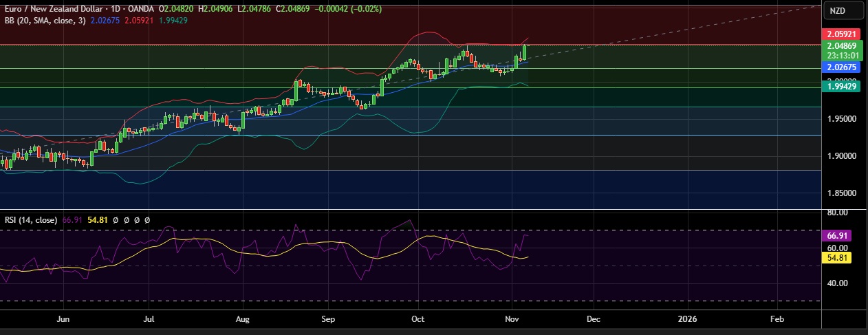Click the 2026 label on time axis
This screenshot has height=335, width=868.
[688, 319]
